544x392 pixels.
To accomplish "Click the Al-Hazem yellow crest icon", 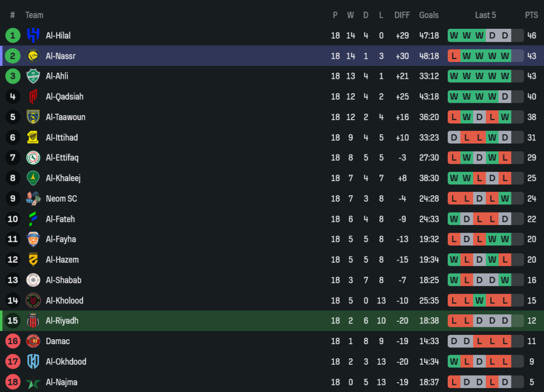I will [x=33, y=260].
